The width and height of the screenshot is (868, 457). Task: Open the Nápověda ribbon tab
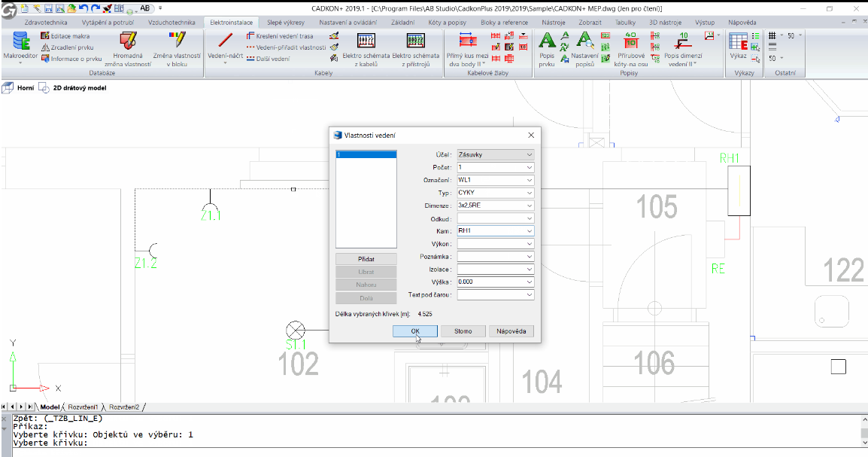742,23
